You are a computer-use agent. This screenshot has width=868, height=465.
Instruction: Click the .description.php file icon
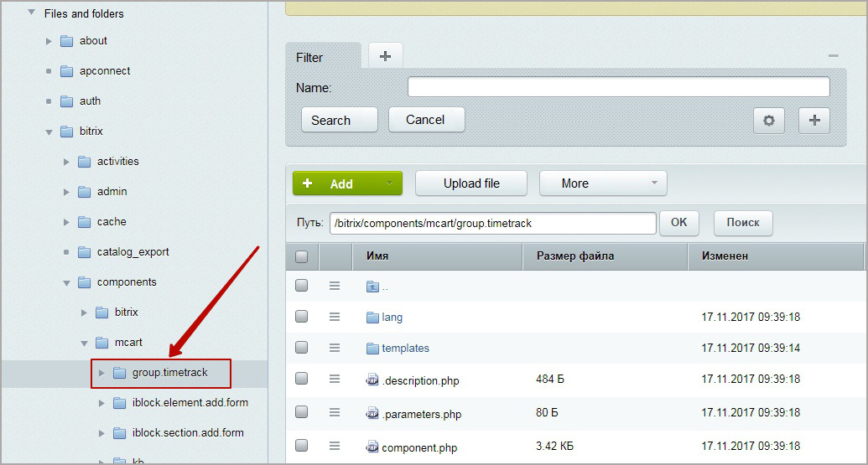tap(372, 380)
